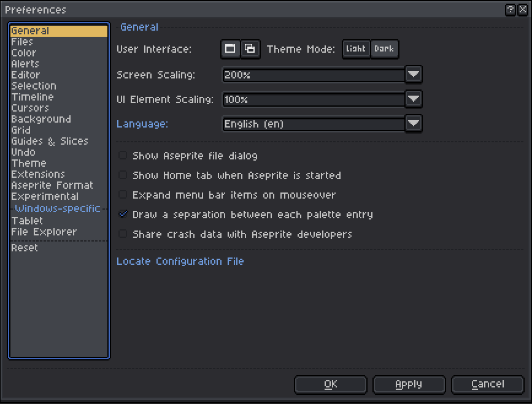Toggle Show Home tab when Aseprite is started
The width and height of the screenshot is (532, 404).
point(123,175)
